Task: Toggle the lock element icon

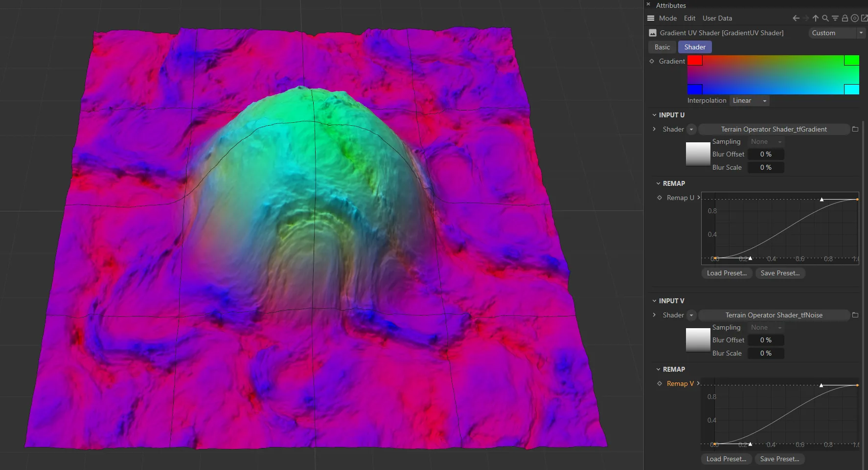Action: coord(845,18)
